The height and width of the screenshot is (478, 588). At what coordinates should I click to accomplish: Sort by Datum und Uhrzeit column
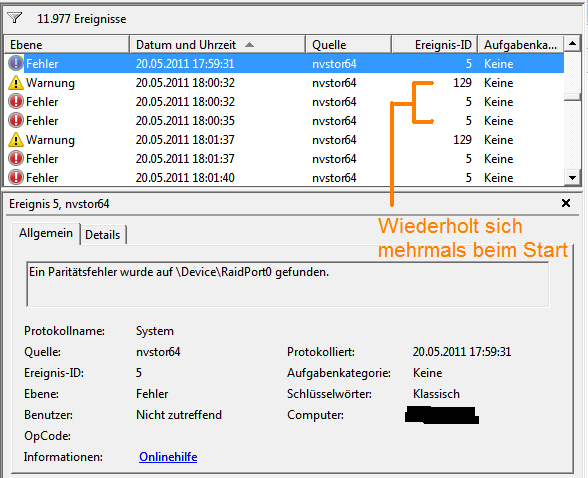218,45
